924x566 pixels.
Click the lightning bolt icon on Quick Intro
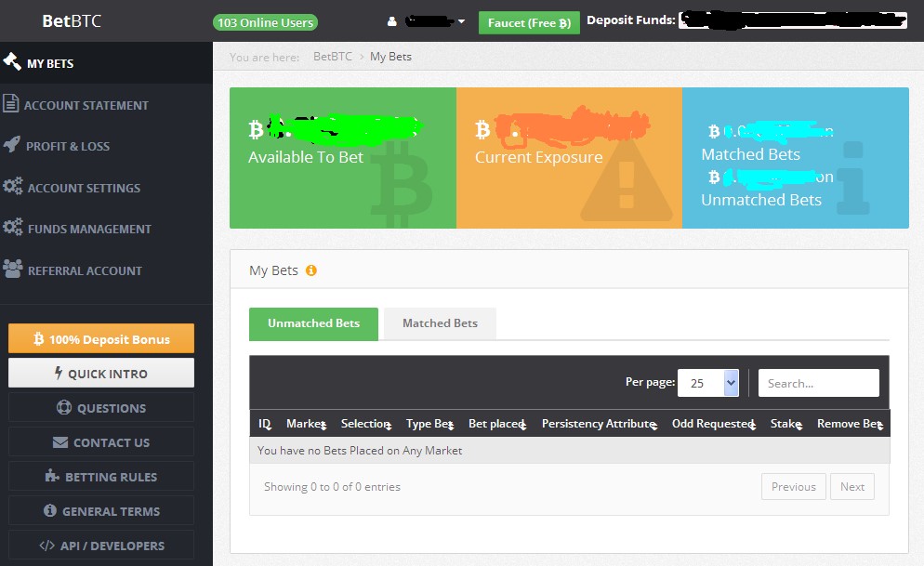tap(59, 373)
